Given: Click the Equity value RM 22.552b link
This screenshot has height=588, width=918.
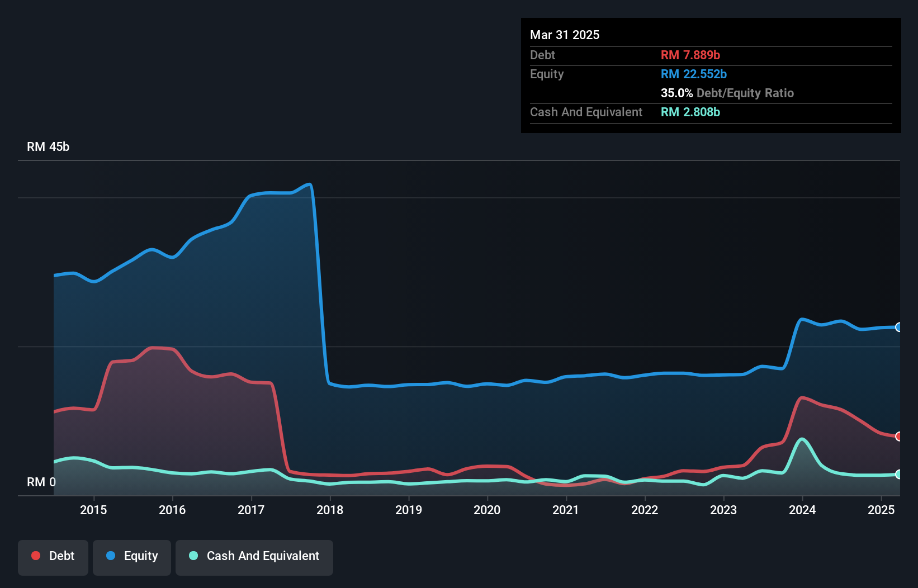Looking at the screenshot, I should coord(693,73).
